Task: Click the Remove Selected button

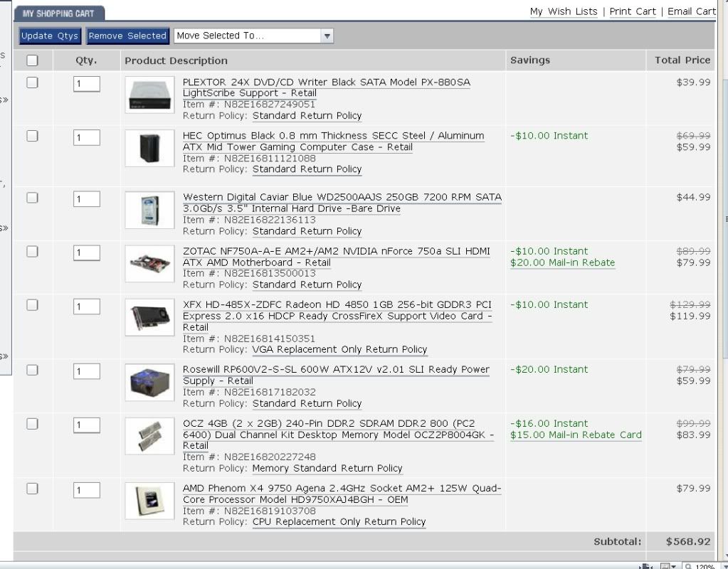Action: [127, 36]
